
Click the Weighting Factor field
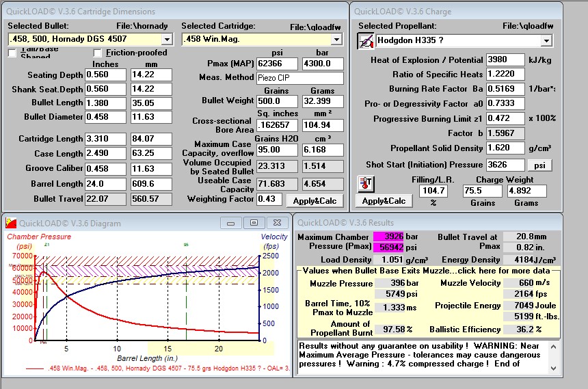[x=269, y=199]
